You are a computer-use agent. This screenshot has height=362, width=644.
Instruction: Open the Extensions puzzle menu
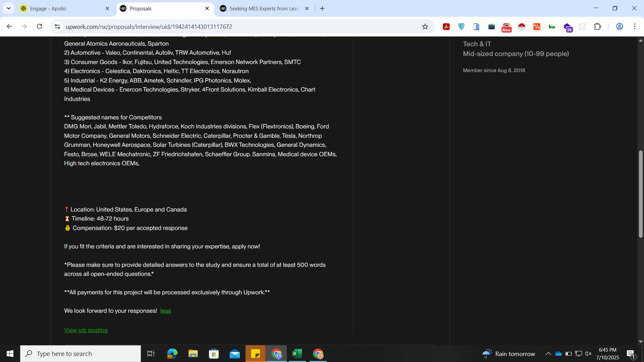coord(597,26)
